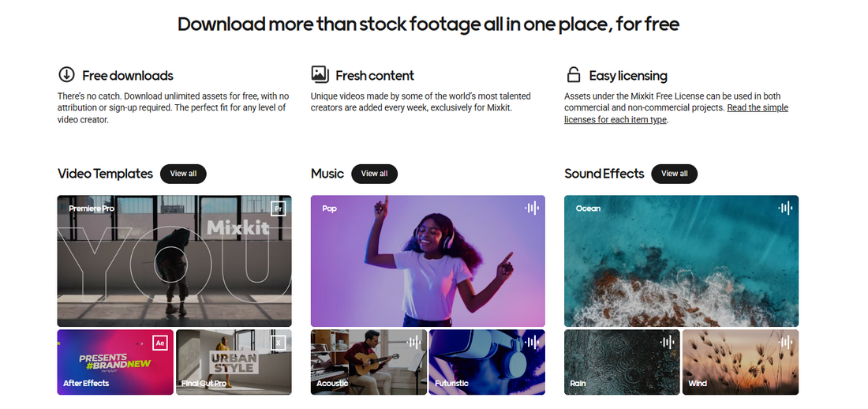Viewport: 868px width, 409px height.
Task: Click the waveform icon on Wind card
Action: coord(785,343)
